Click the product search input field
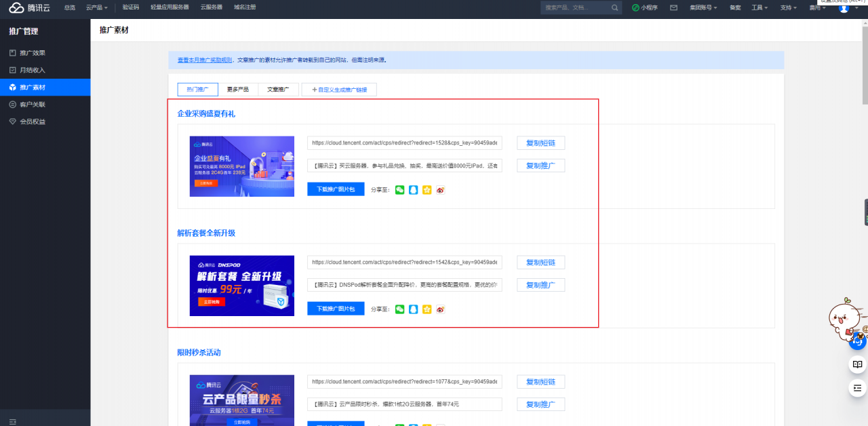Image resolution: width=868 pixels, height=426 pixels. [575, 7]
